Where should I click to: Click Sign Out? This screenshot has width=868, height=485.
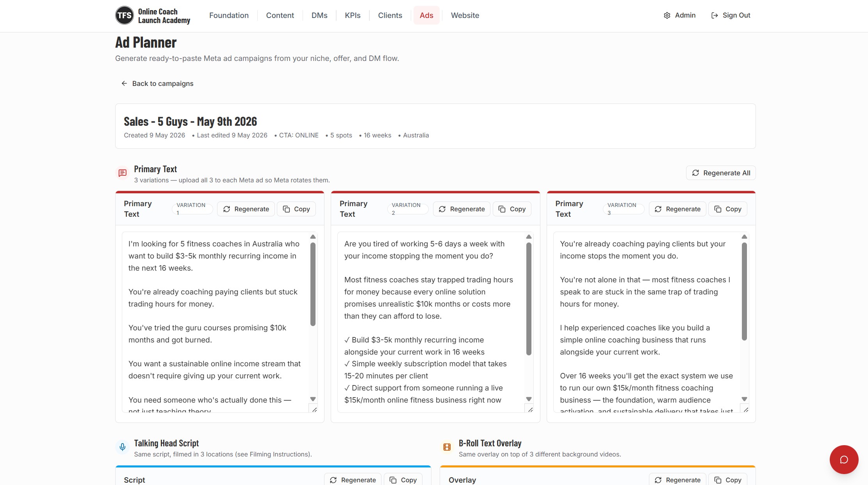[731, 15]
